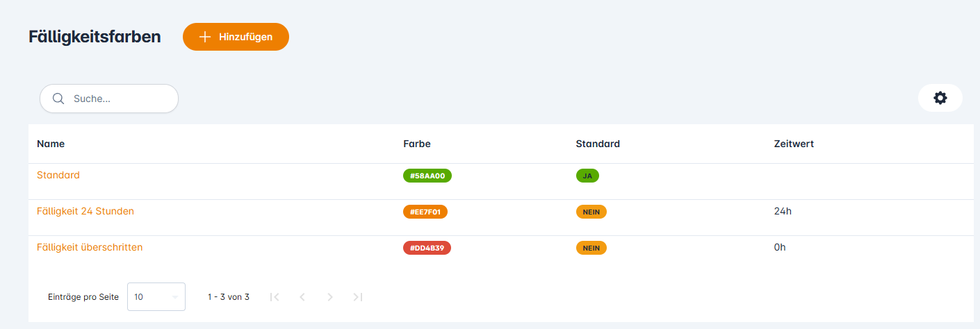This screenshot has width=980, height=329.
Task: Go to first page of results
Action: (x=275, y=297)
